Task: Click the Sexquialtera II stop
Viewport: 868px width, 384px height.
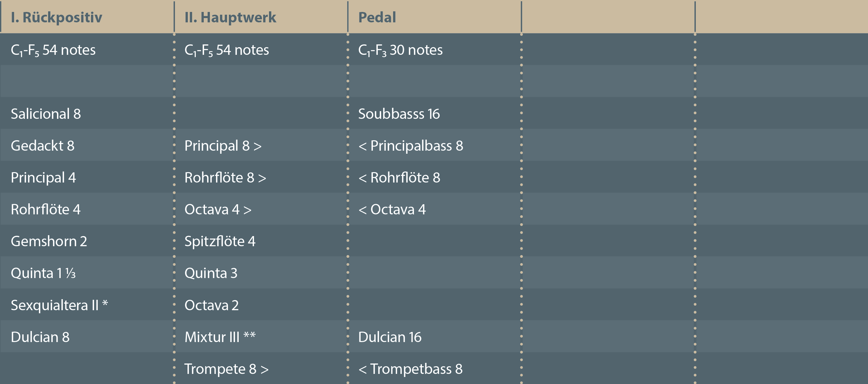Action: click(x=59, y=305)
